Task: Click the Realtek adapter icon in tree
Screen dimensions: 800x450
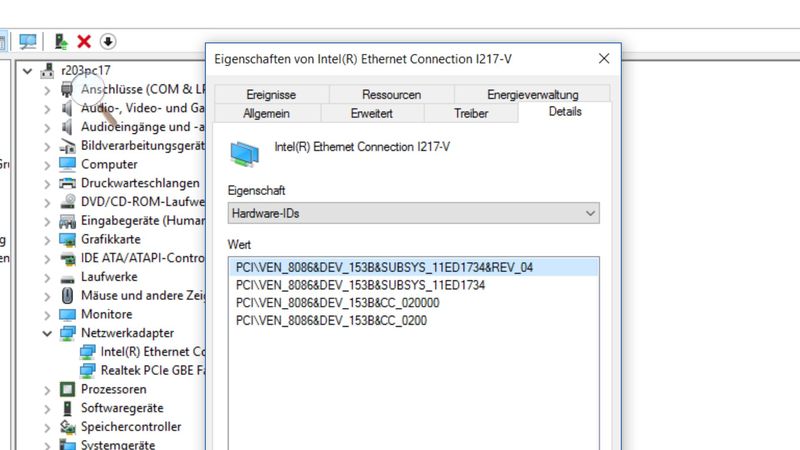Action: (87, 370)
